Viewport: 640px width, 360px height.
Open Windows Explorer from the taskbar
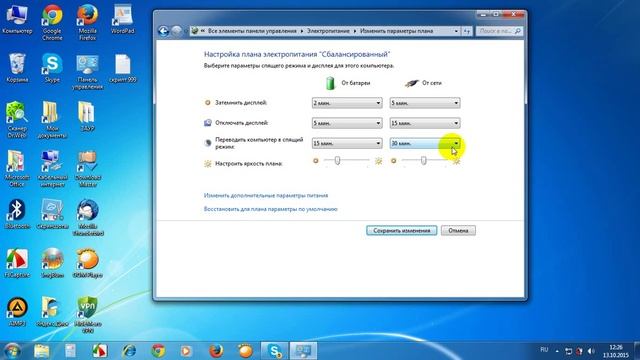pos(42,351)
